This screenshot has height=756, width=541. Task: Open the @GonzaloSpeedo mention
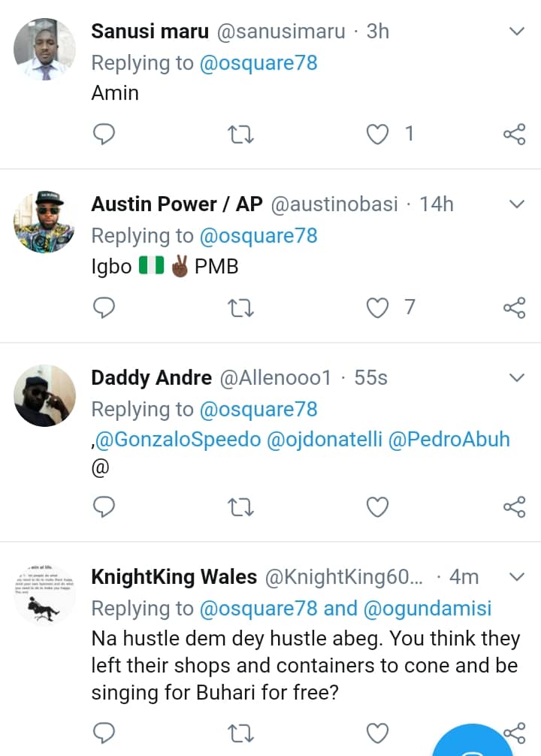coord(177,440)
